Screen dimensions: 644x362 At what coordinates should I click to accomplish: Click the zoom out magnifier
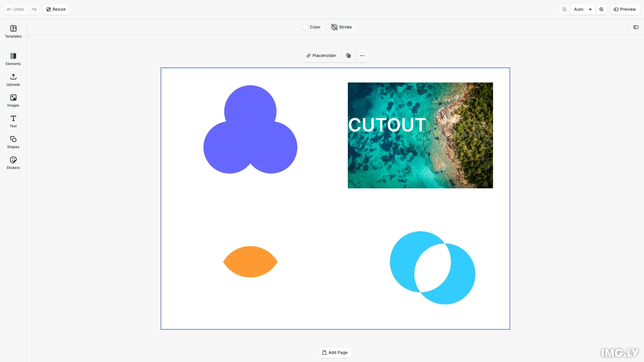pyautogui.click(x=565, y=9)
